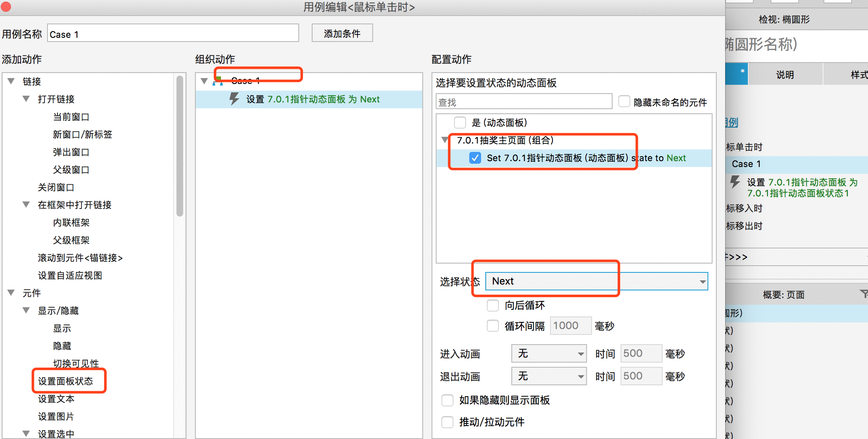Select the 父级框架 action
The image size is (868, 439).
71,240
